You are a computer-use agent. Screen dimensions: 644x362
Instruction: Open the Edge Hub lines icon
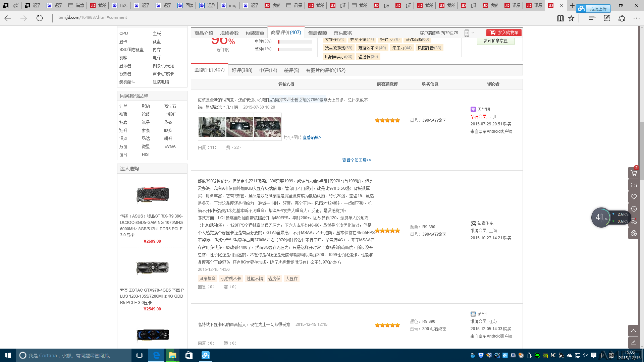tap(592, 18)
